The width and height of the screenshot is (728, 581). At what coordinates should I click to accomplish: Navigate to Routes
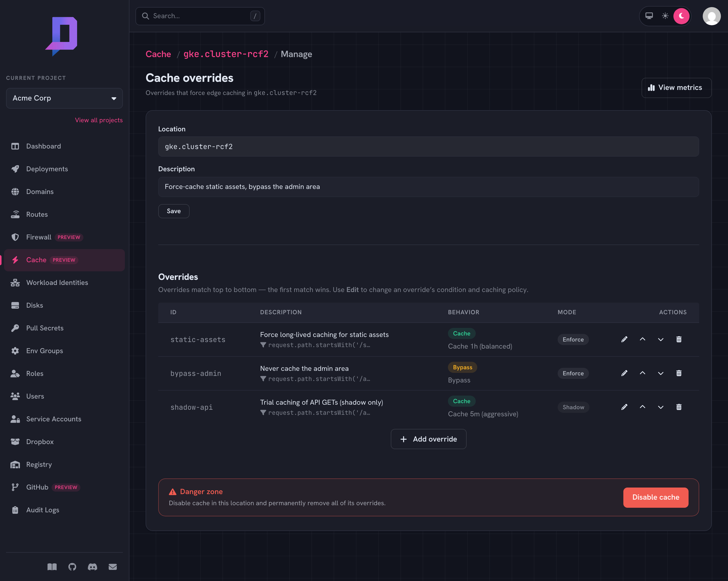(x=64, y=214)
